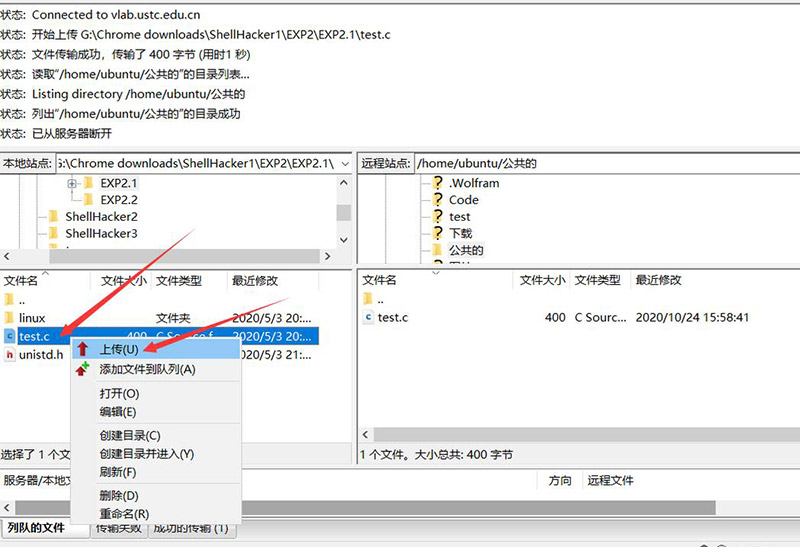Click the add-to-queue arrow plus icon
Screen dimensions: 800x547
click(x=83, y=369)
